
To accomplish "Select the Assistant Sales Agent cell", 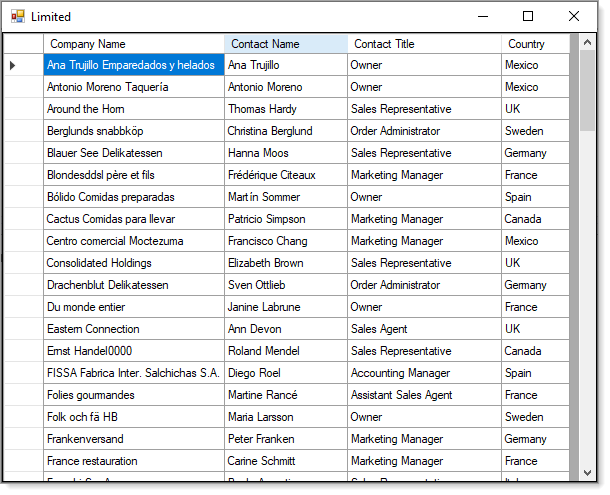I will click(x=424, y=395).
